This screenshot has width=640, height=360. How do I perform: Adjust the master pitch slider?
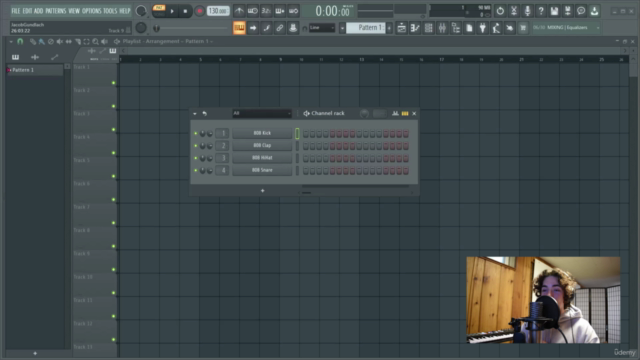[x=191, y=28]
